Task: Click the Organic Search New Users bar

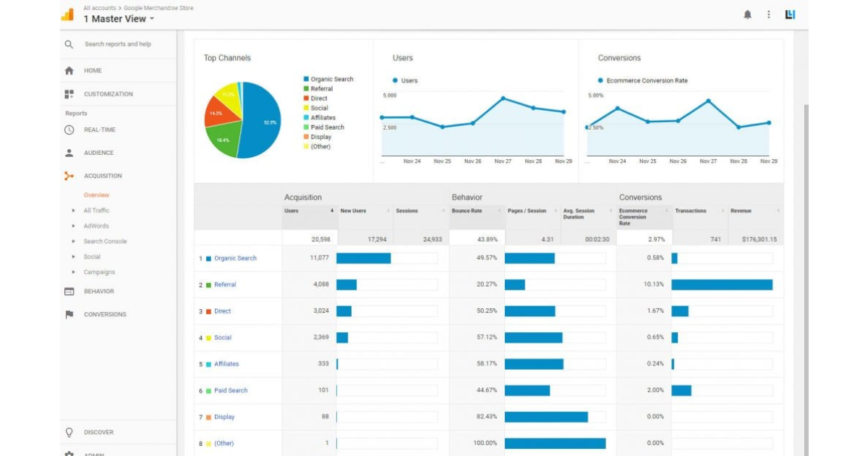Action: [364, 258]
